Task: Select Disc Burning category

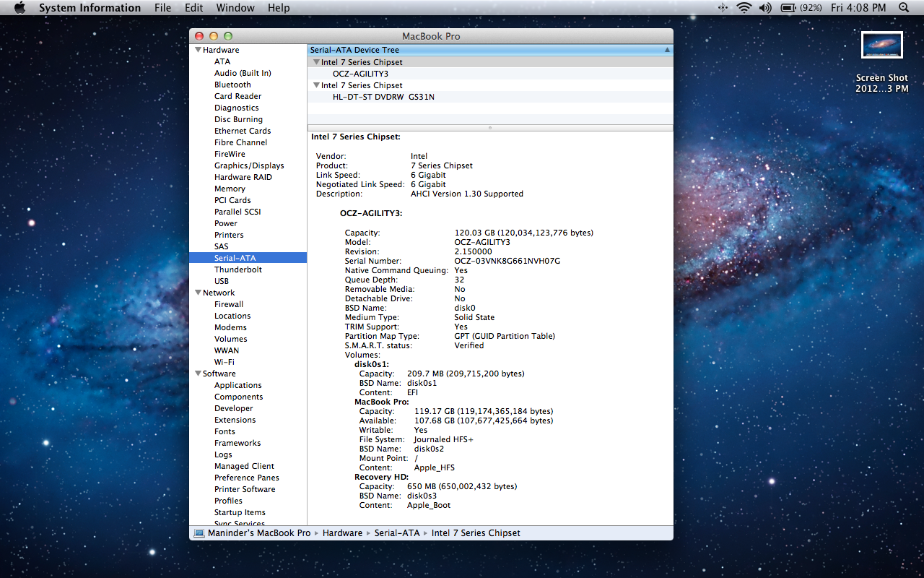Action: point(238,119)
